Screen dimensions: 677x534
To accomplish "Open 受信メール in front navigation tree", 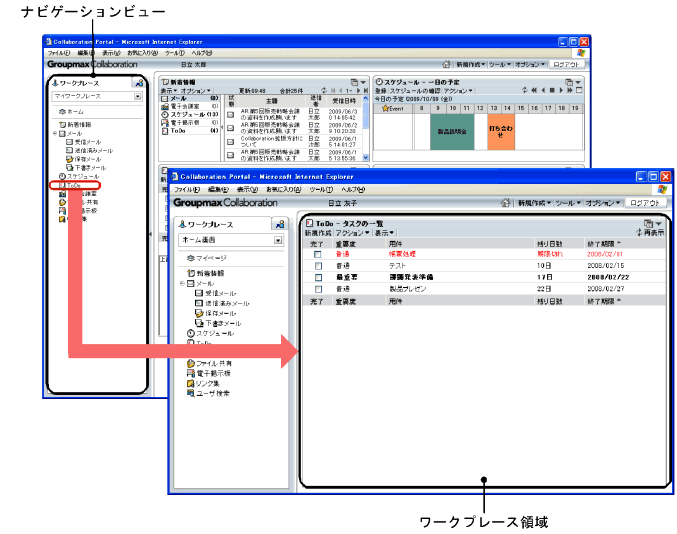I will [216, 293].
